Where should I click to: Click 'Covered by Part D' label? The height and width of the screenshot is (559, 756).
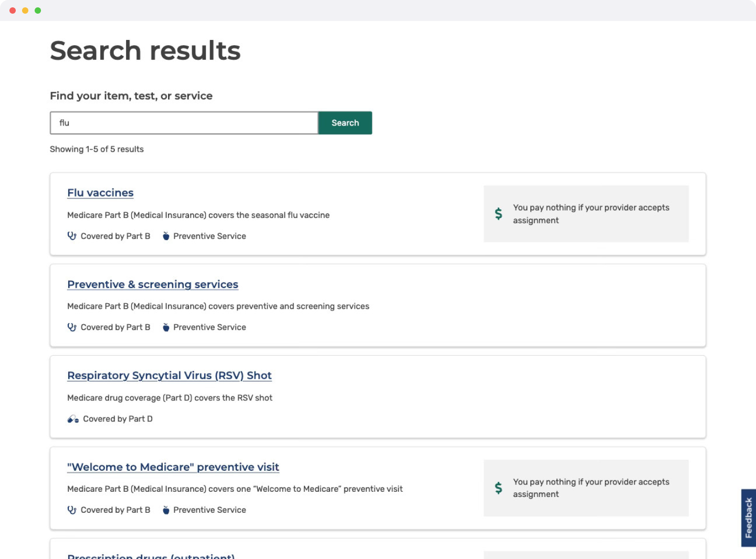point(118,419)
